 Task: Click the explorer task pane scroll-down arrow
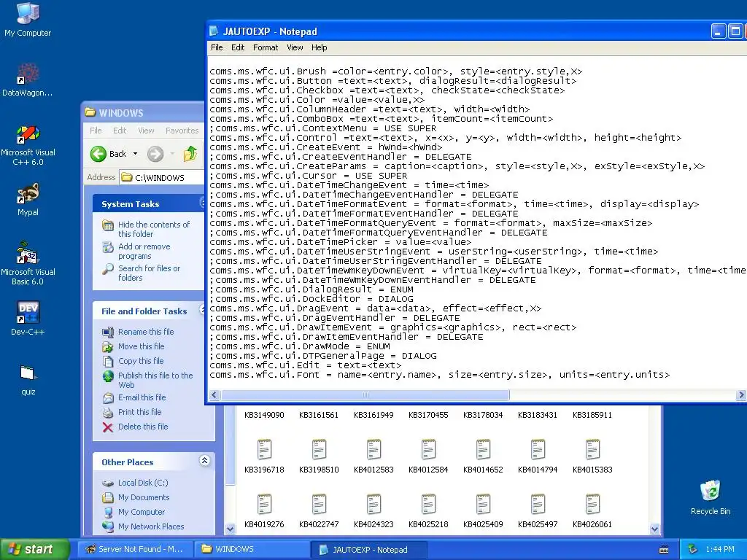(x=230, y=529)
